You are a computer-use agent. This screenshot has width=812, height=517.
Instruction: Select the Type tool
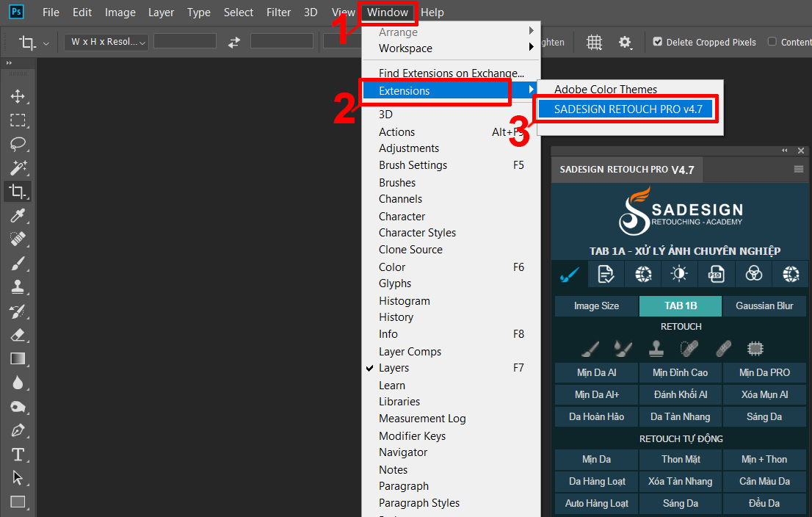pyautogui.click(x=18, y=455)
